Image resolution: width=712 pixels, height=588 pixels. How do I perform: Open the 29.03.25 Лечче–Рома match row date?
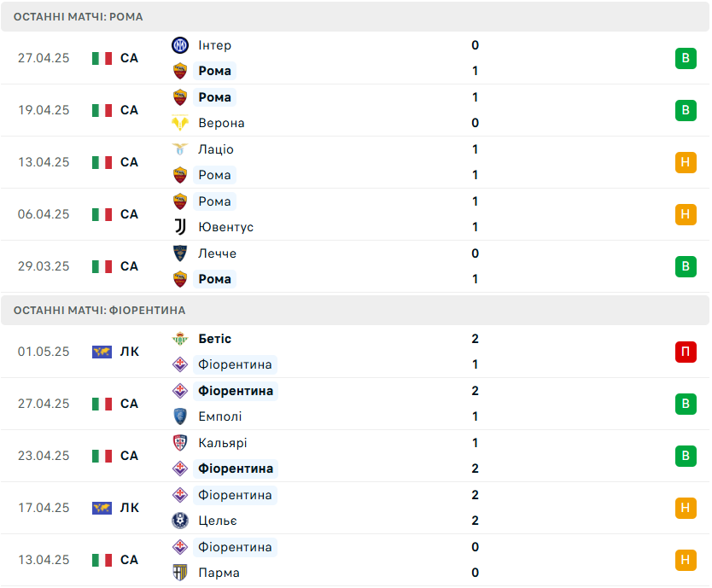(44, 266)
